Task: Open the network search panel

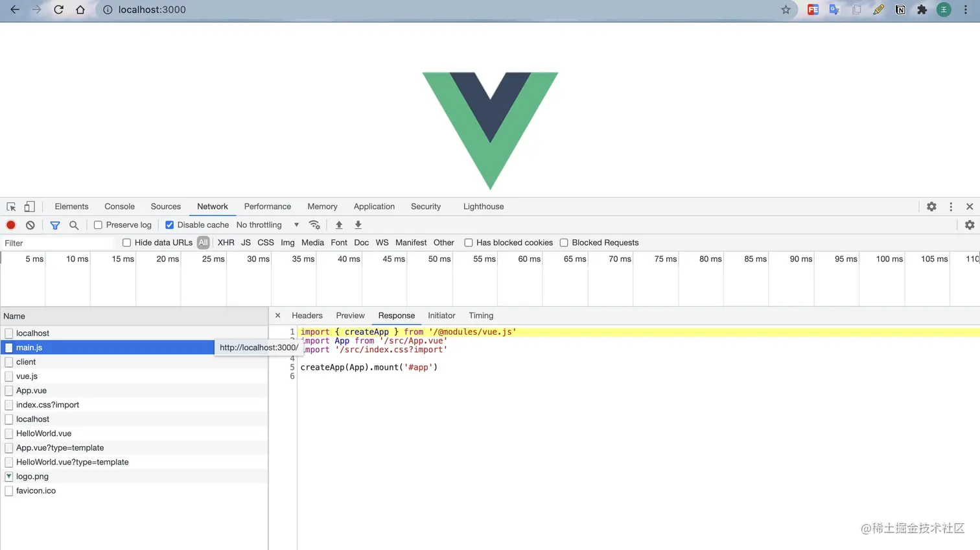Action: pyautogui.click(x=73, y=224)
